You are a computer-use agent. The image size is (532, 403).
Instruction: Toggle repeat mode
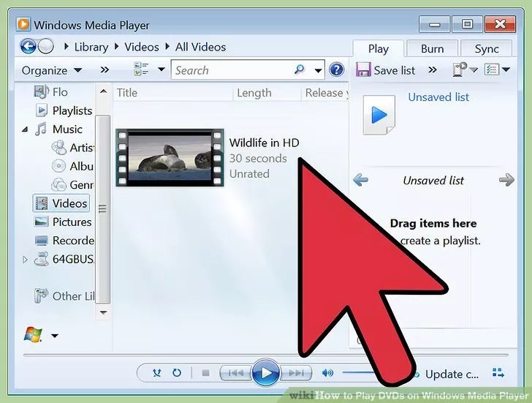[x=177, y=373]
